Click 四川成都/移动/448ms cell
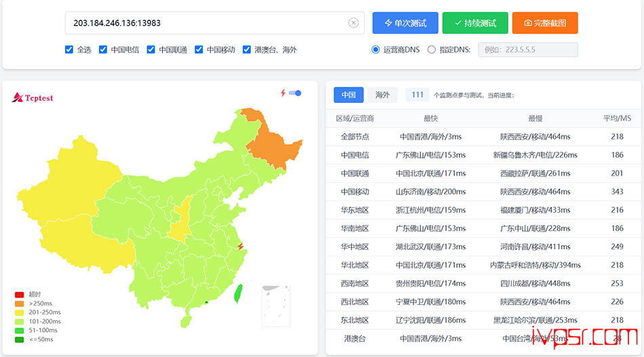Screen dimensions: 644x357 point(535,284)
